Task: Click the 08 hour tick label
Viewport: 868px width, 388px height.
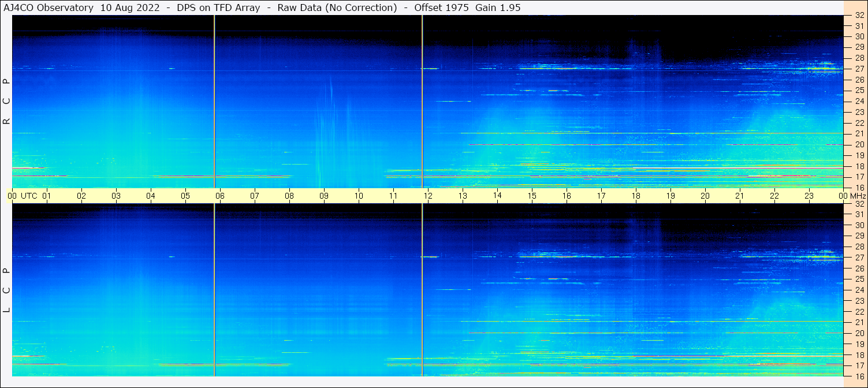Action: point(289,196)
